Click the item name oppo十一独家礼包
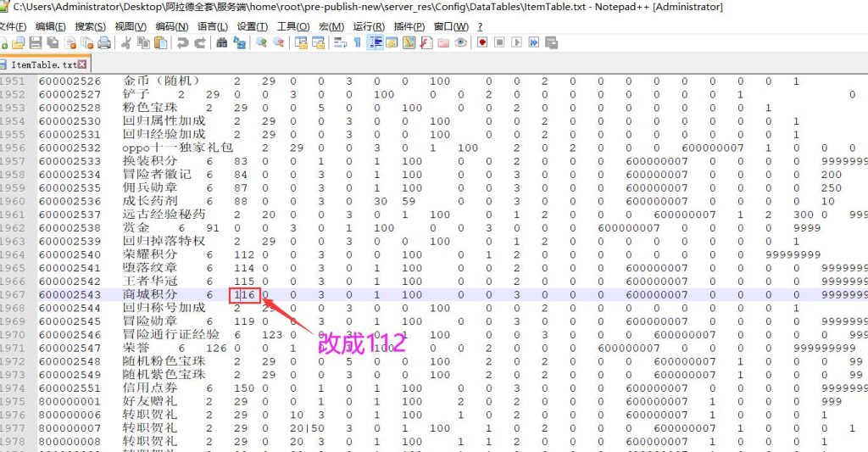Screen dimensions: 868x452 (177, 148)
